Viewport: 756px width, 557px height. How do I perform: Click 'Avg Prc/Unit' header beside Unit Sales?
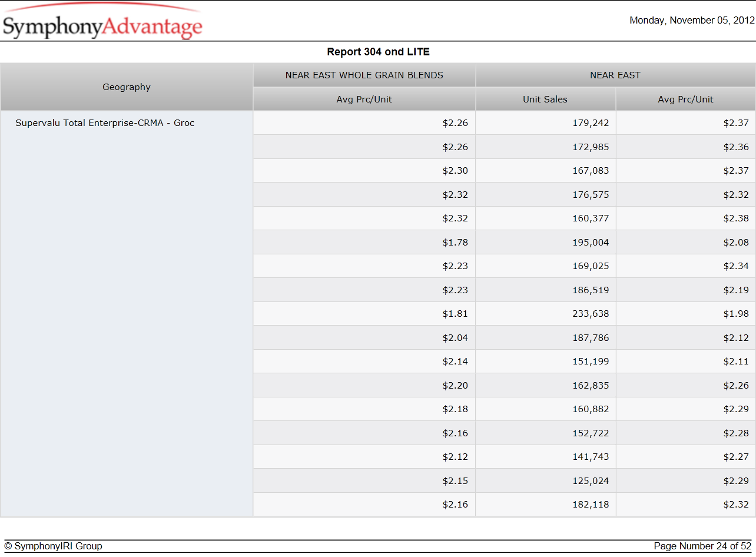coord(685,100)
